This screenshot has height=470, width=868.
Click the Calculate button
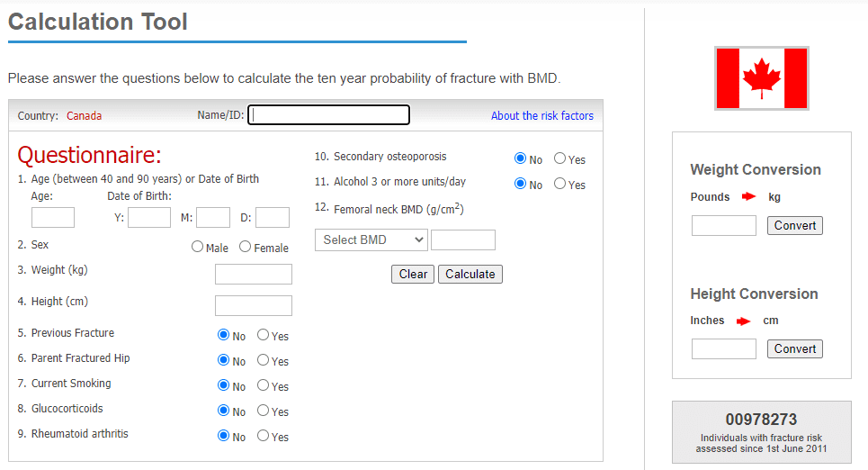click(470, 275)
